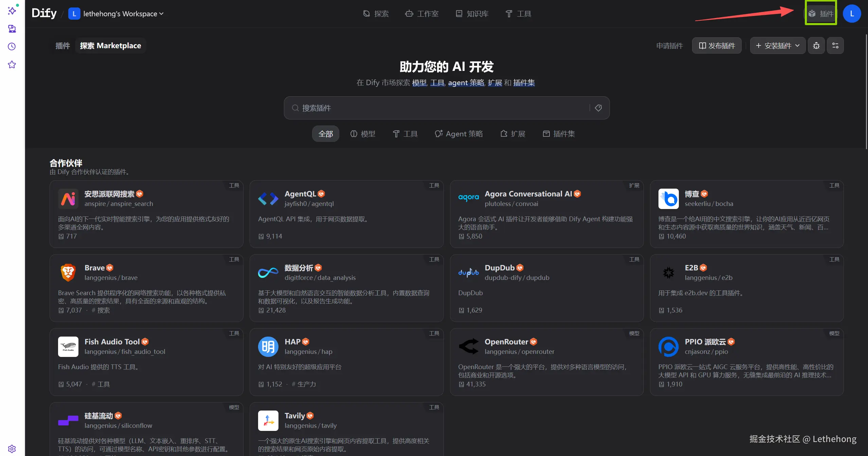Select the 模型 category filter

(362, 134)
